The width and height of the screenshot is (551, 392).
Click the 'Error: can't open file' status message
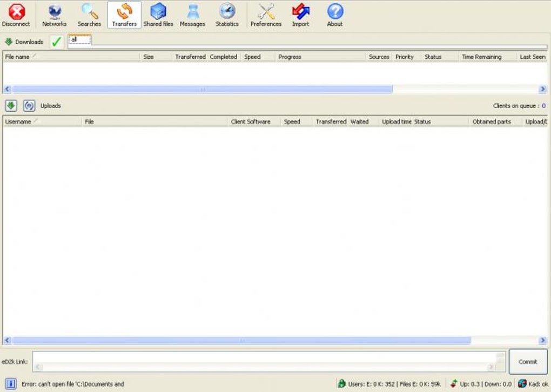click(73, 384)
